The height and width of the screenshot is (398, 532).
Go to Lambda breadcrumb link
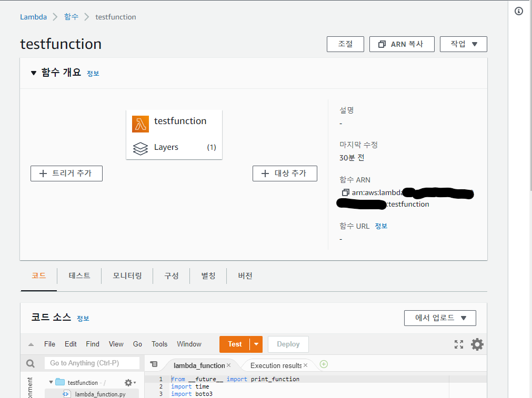pyautogui.click(x=33, y=17)
